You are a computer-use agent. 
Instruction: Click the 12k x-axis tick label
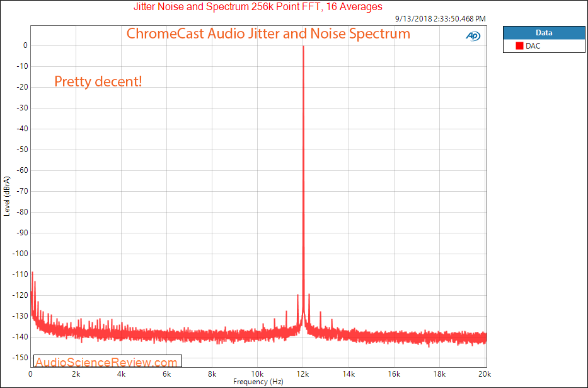click(303, 374)
